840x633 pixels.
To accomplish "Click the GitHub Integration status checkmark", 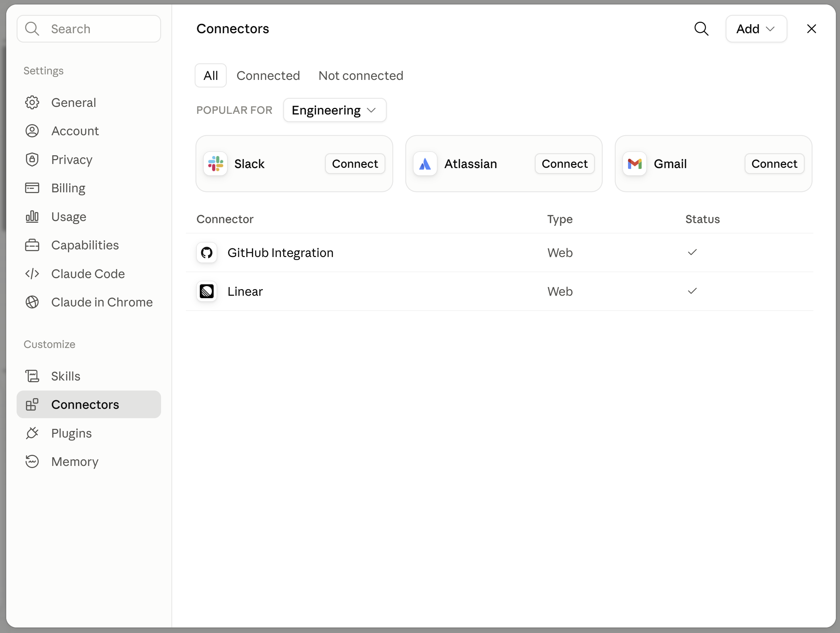I will tap(692, 252).
